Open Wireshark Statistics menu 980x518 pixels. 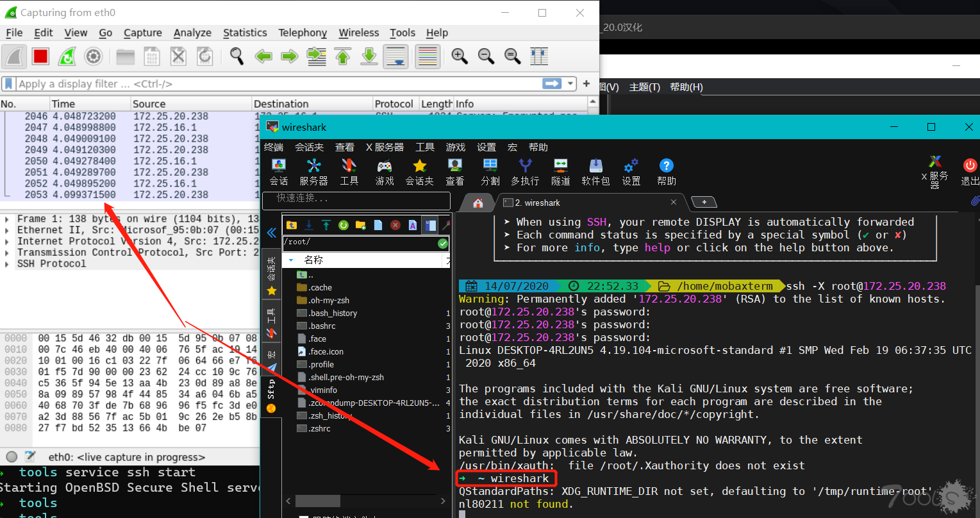tap(245, 33)
